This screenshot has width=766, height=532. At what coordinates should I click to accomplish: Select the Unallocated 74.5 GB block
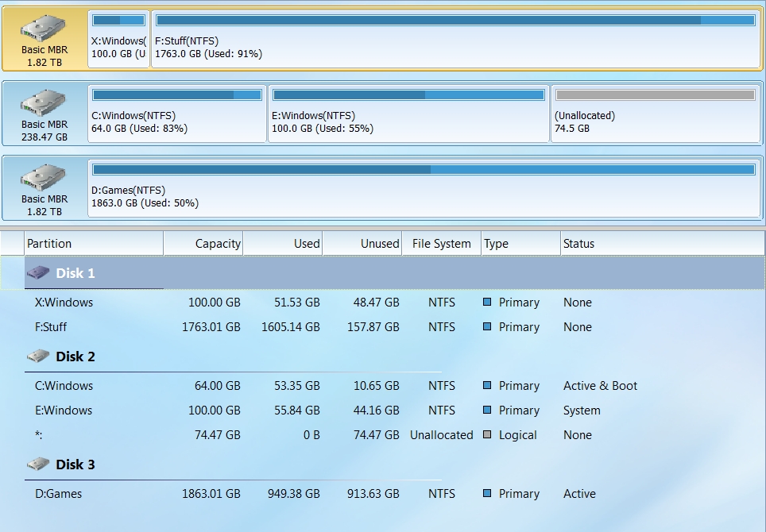pyautogui.click(x=656, y=114)
